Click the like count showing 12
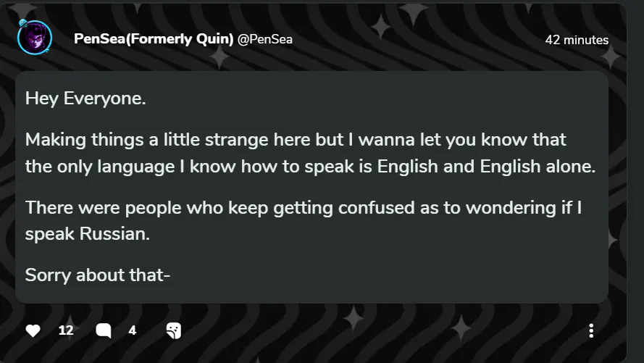Screen dimensions: 644x363 pos(66,330)
